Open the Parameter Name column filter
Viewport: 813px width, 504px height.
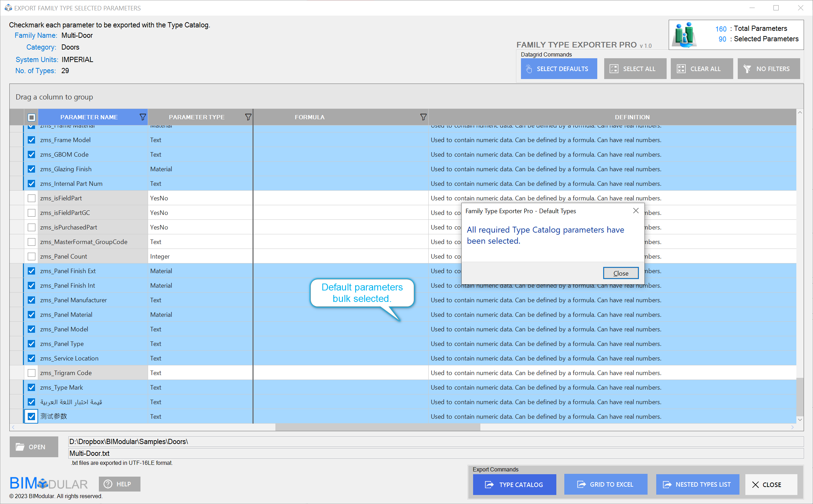click(x=143, y=117)
